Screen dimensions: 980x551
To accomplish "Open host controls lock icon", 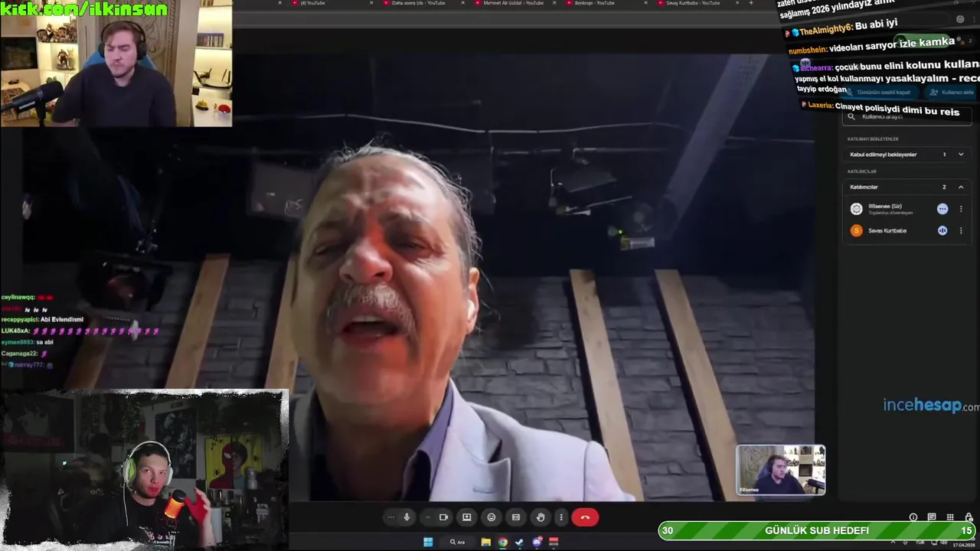I will pos(969,517).
